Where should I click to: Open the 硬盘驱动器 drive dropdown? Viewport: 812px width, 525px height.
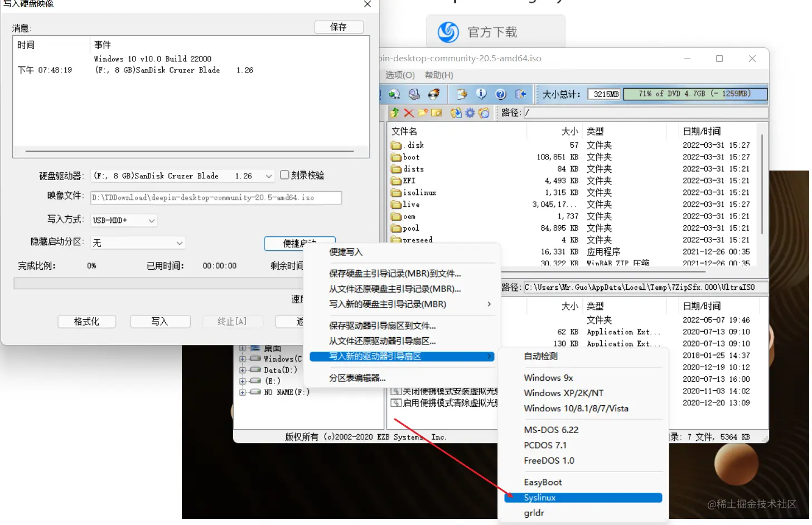point(268,176)
